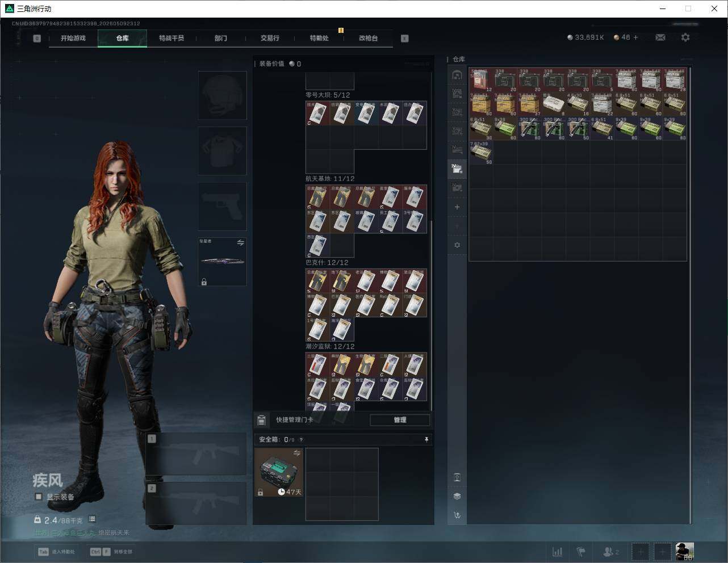Image resolution: width=728 pixels, height=563 pixels.
Task: Click the 快捷管理门卡 card icon
Action: tap(261, 420)
